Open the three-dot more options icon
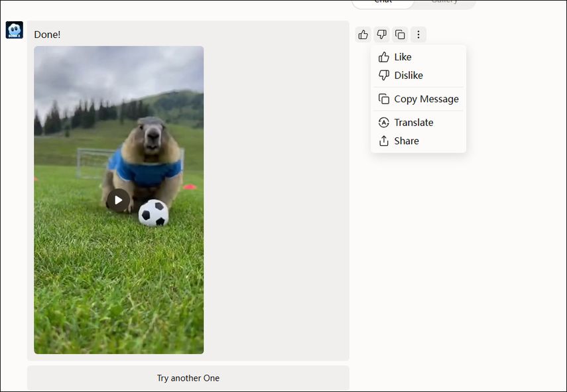 [418, 34]
